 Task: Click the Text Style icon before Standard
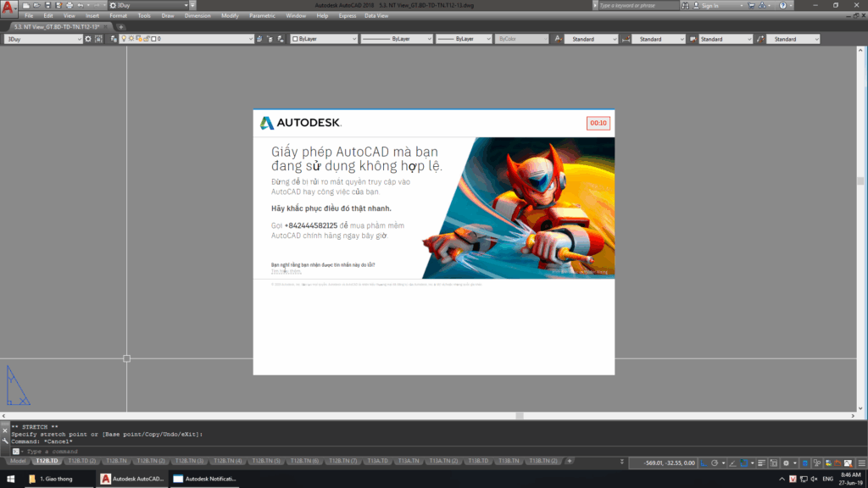click(x=558, y=39)
